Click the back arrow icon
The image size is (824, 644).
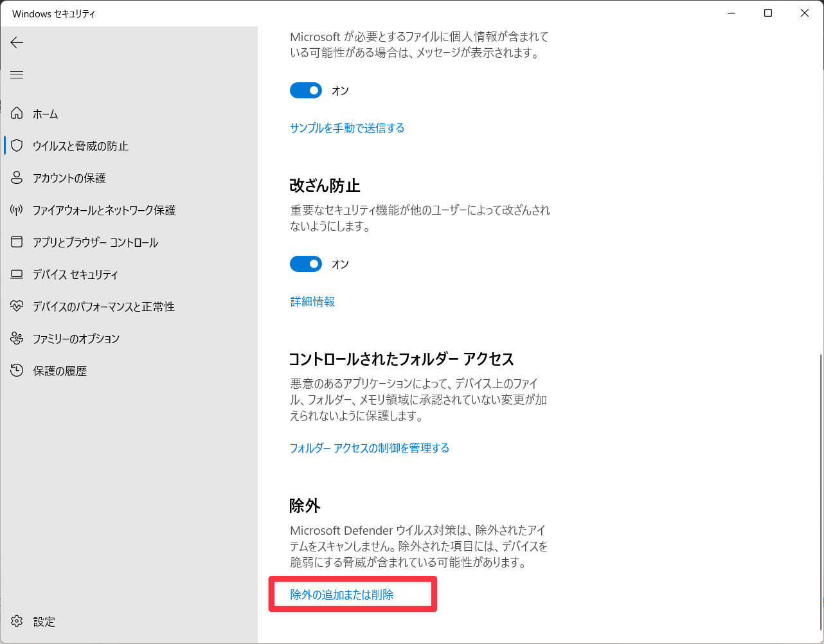tap(17, 42)
